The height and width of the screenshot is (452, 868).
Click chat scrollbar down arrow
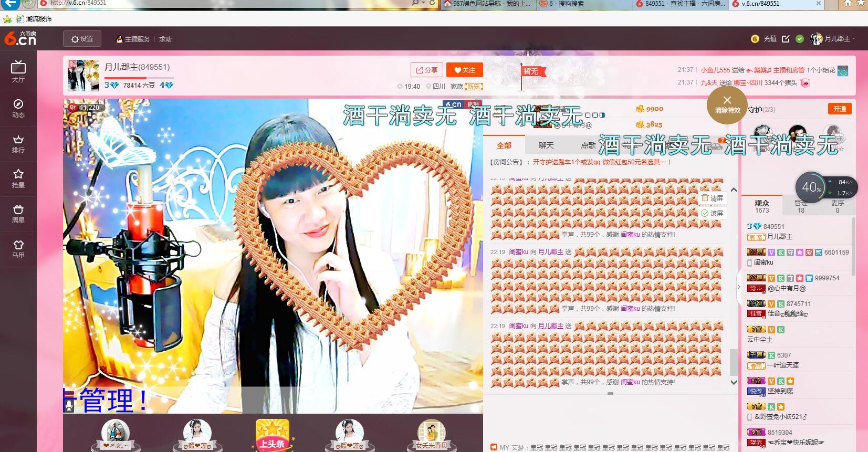[734, 382]
